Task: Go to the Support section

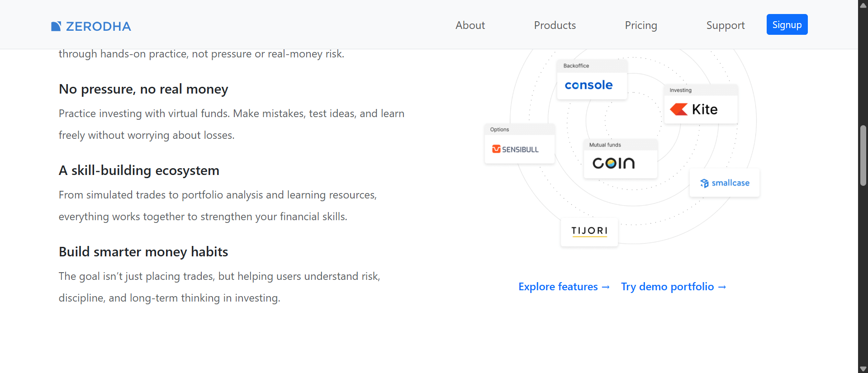Action: click(x=725, y=25)
